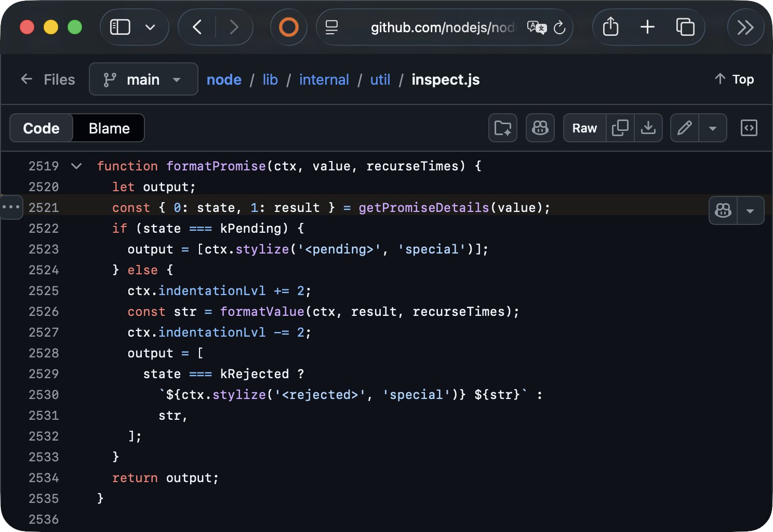This screenshot has width=773, height=532.
Task: Open the lib folder breadcrumb
Action: [270, 79]
